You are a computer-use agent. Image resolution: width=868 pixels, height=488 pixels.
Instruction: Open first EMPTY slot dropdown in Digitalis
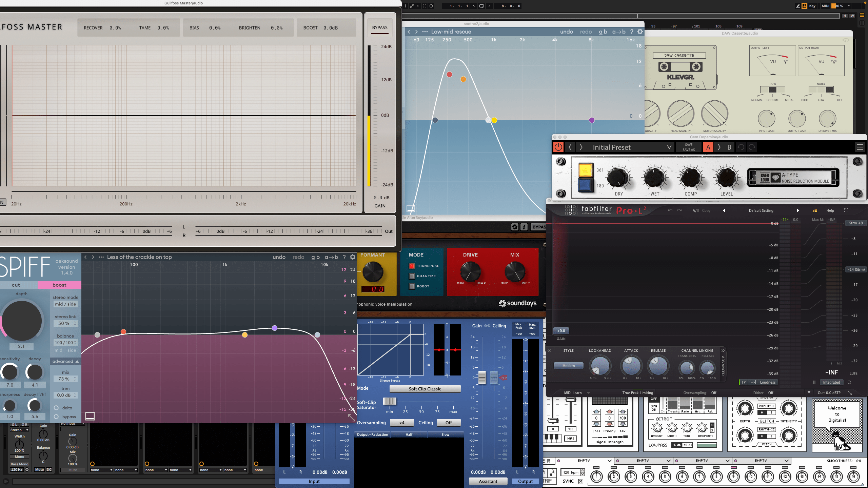(x=609, y=461)
